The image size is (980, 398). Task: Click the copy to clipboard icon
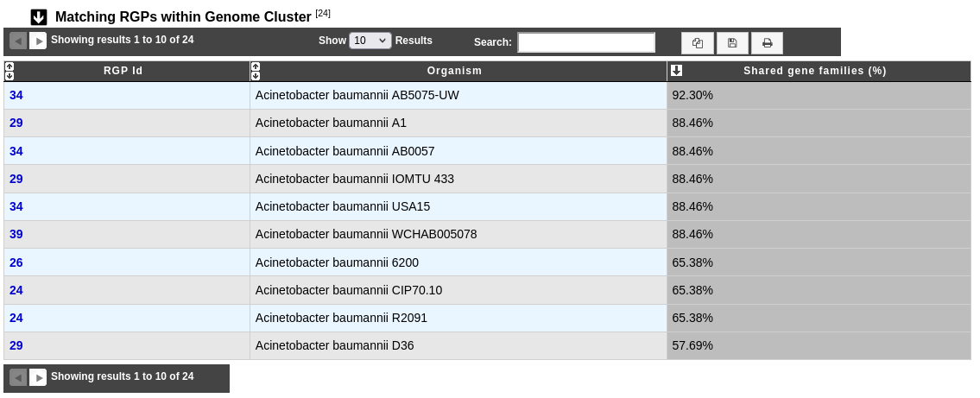698,43
